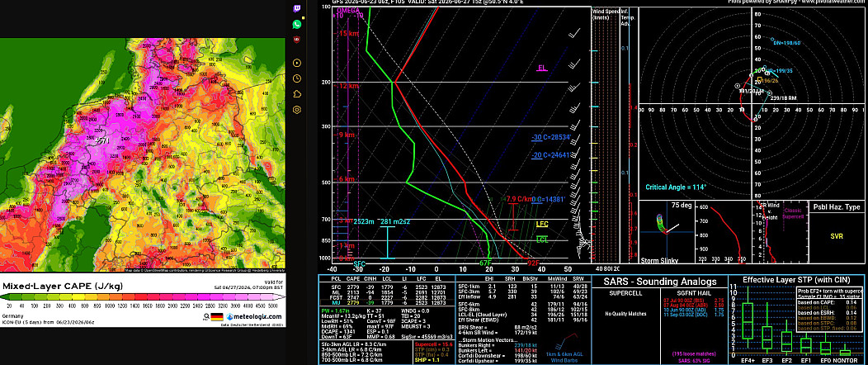Click the EL marker on the skew-T
The image size is (868, 365).
tap(543, 68)
